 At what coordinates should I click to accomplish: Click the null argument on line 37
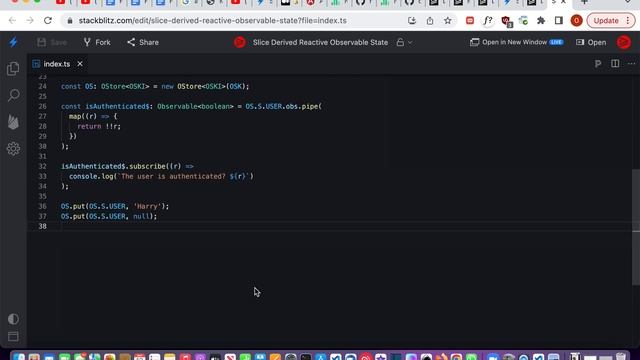pos(141,216)
